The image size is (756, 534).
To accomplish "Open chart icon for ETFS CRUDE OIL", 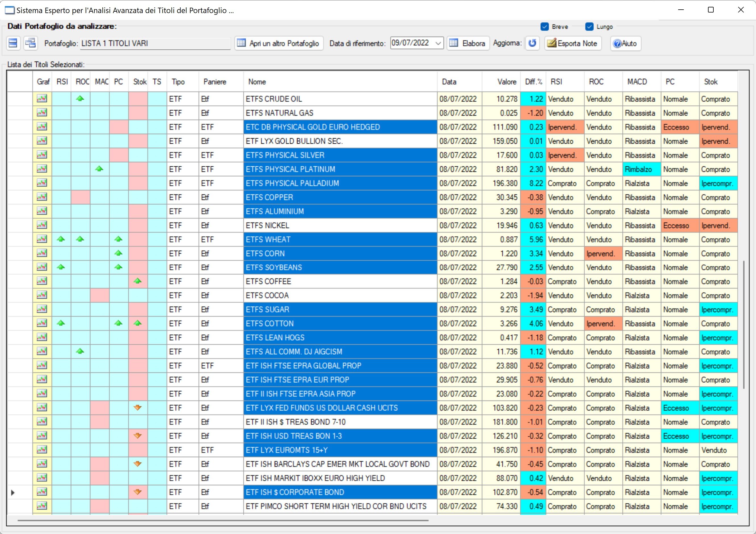I will (x=42, y=99).
